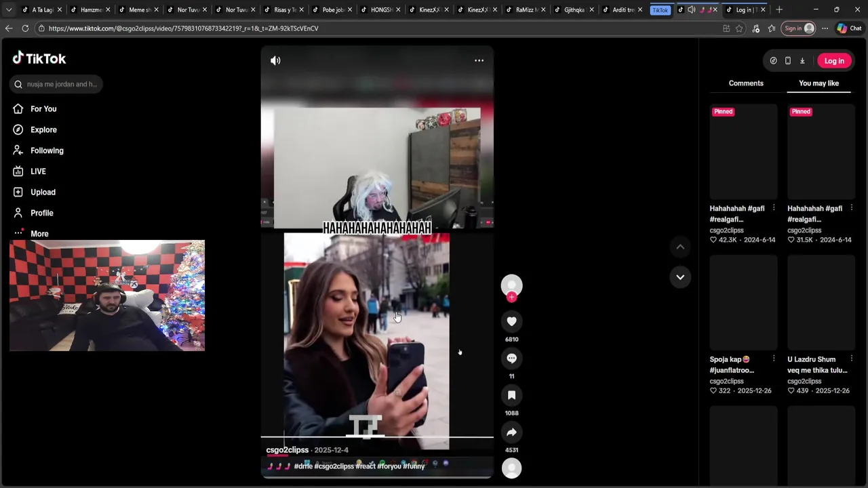
Task: Click the download desktop app icon
Action: click(x=802, y=61)
